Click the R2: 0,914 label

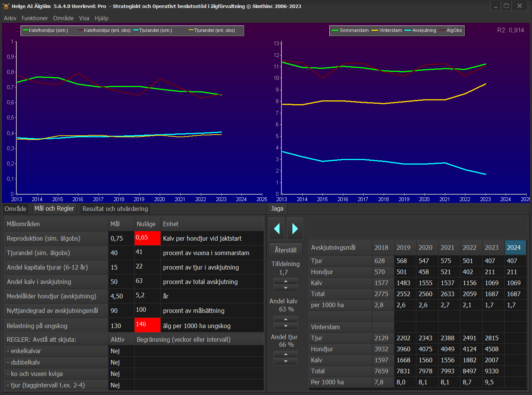click(x=510, y=30)
